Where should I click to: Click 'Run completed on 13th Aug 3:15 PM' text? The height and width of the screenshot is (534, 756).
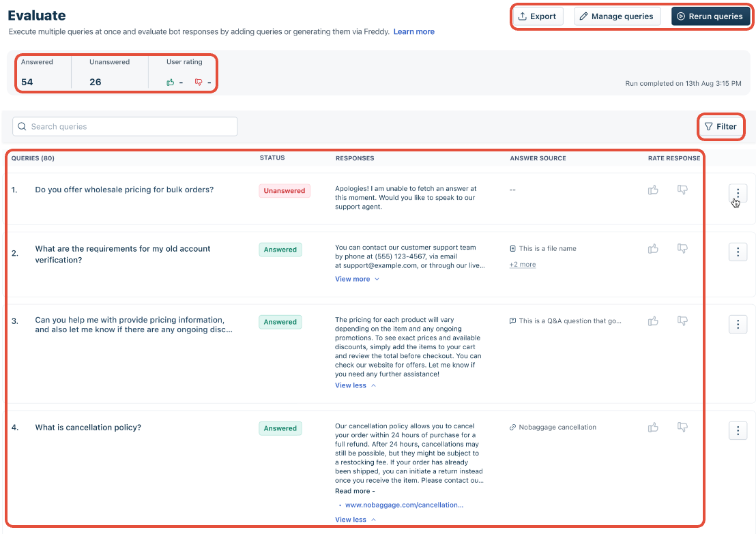pyautogui.click(x=683, y=83)
